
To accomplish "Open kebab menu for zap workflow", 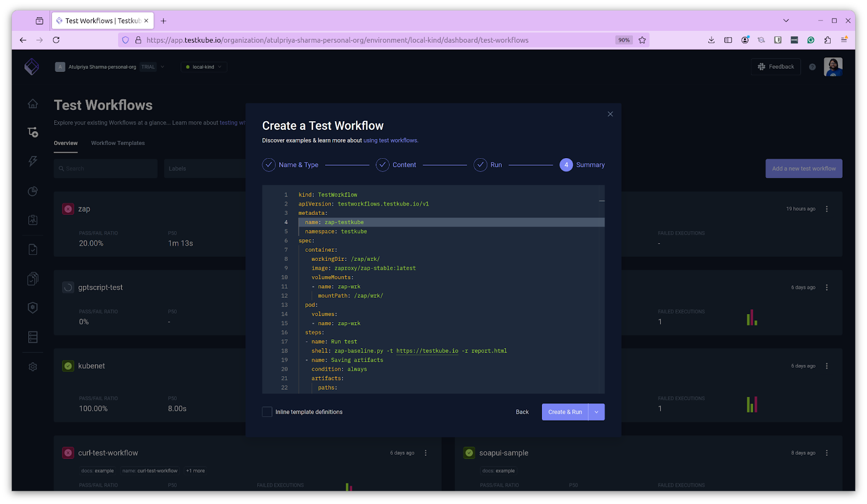I will click(x=827, y=209).
